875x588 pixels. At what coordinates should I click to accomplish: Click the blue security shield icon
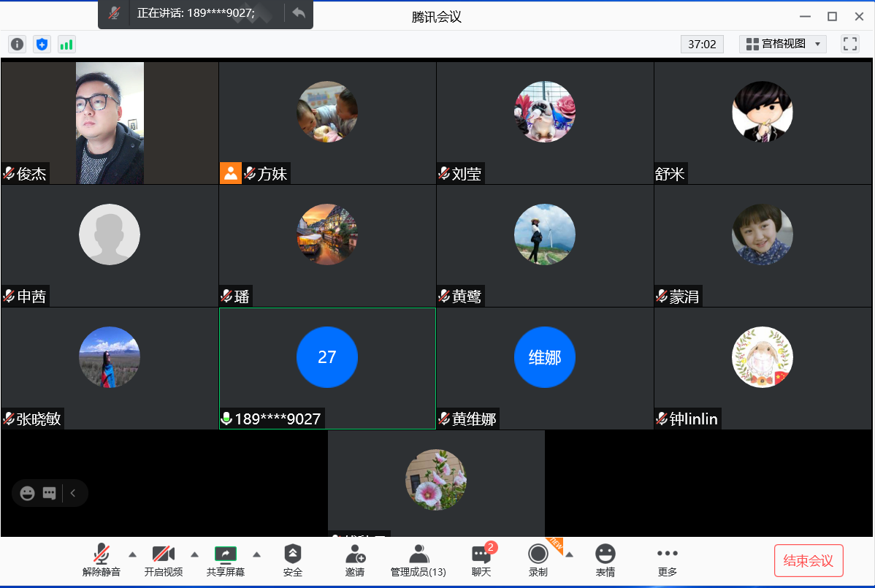(x=42, y=45)
